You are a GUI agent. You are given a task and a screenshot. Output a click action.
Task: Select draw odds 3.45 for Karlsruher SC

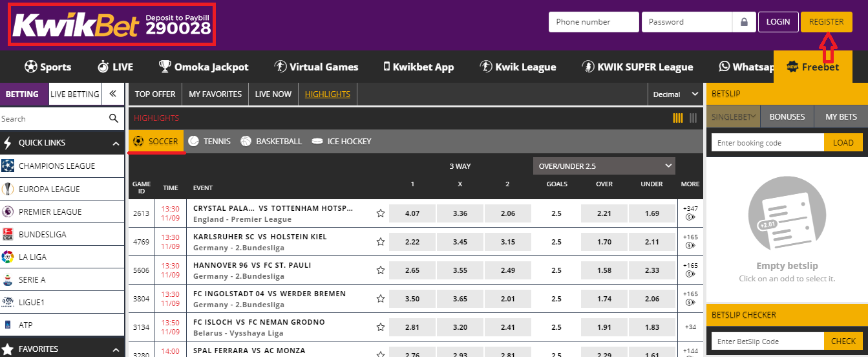click(460, 242)
